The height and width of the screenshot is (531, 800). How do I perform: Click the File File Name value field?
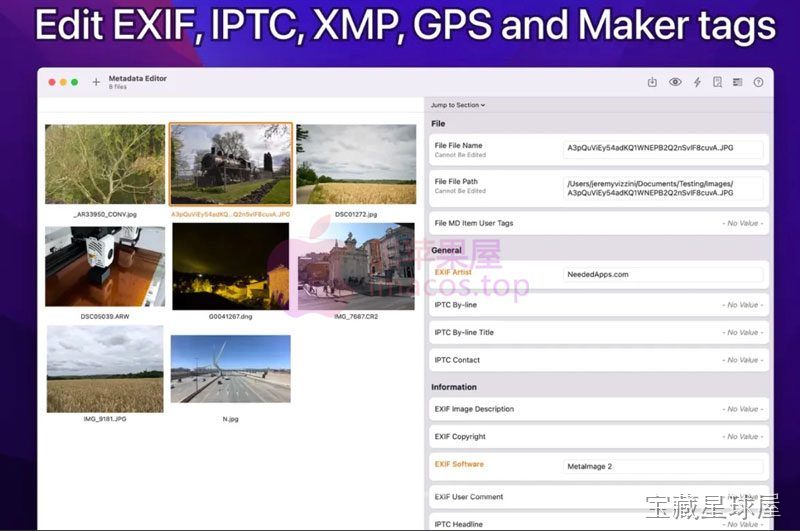click(x=663, y=148)
